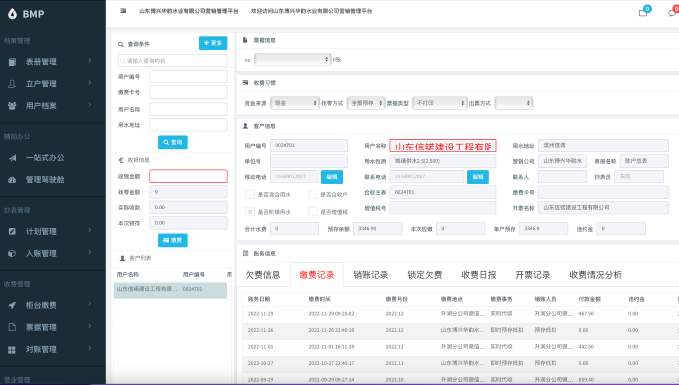Click the 柜台缴费 rocket icon

12,305
